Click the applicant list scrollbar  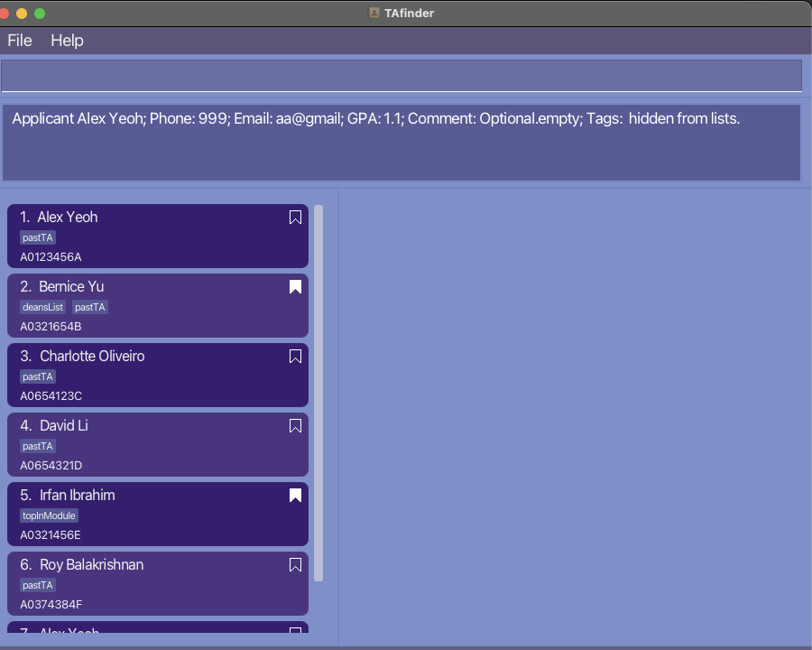click(x=318, y=393)
